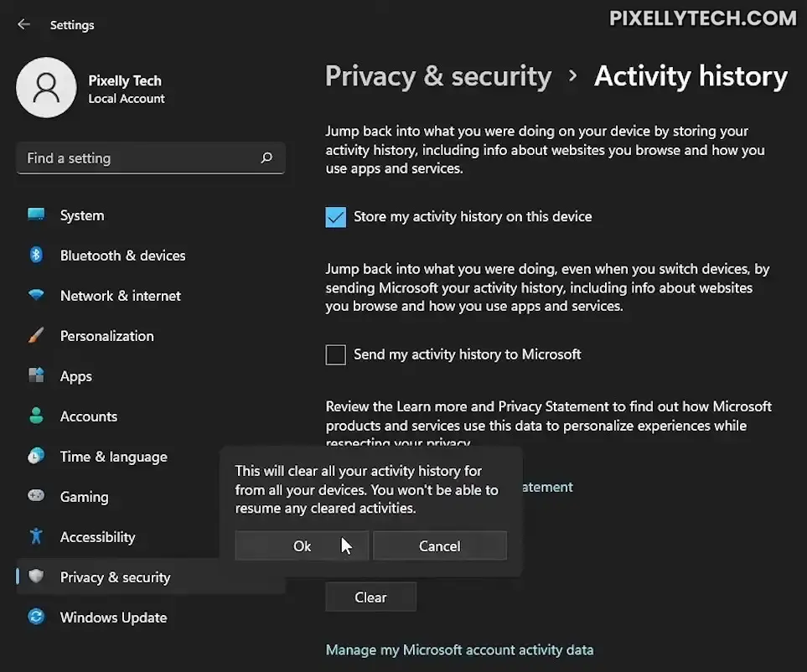
Task: Open Bluetooth & devices label
Action: pos(122,256)
